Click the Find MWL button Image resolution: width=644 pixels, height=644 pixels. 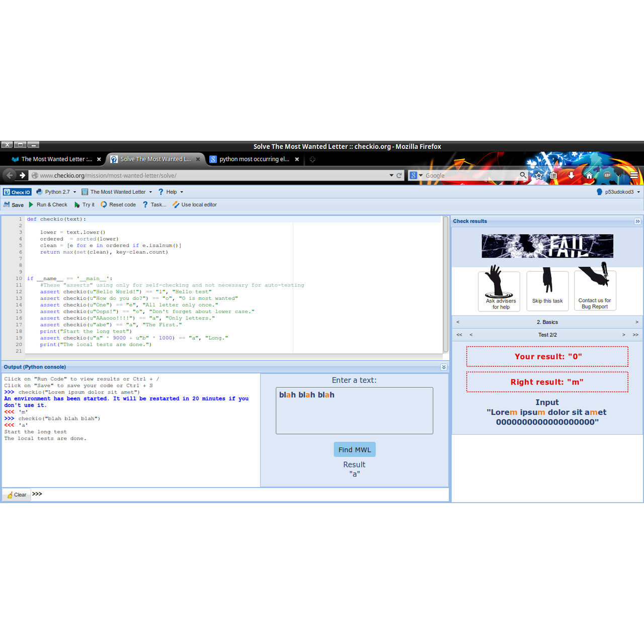click(354, 450)
